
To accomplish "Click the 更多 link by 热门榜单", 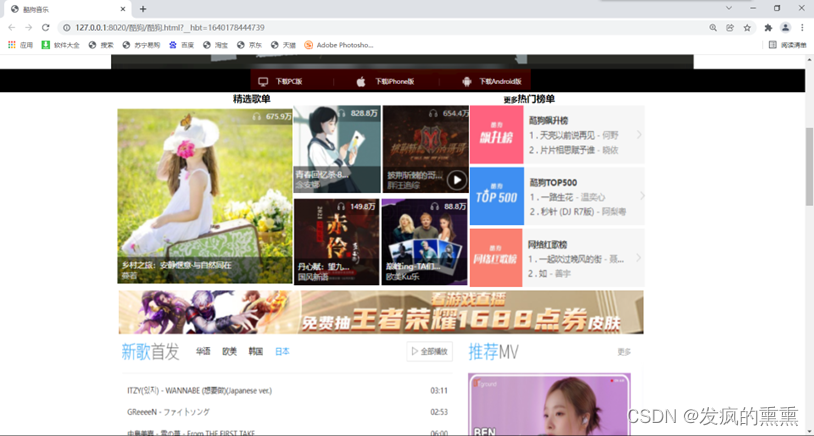I will click(510, 100).
